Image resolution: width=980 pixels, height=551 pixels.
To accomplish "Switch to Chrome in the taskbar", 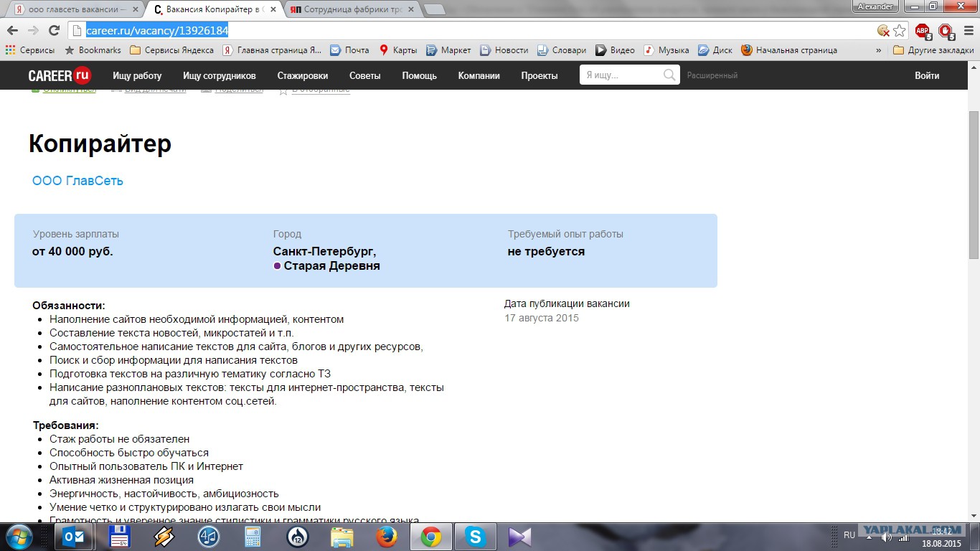I will pyautogui.click(x=431, y=537).
